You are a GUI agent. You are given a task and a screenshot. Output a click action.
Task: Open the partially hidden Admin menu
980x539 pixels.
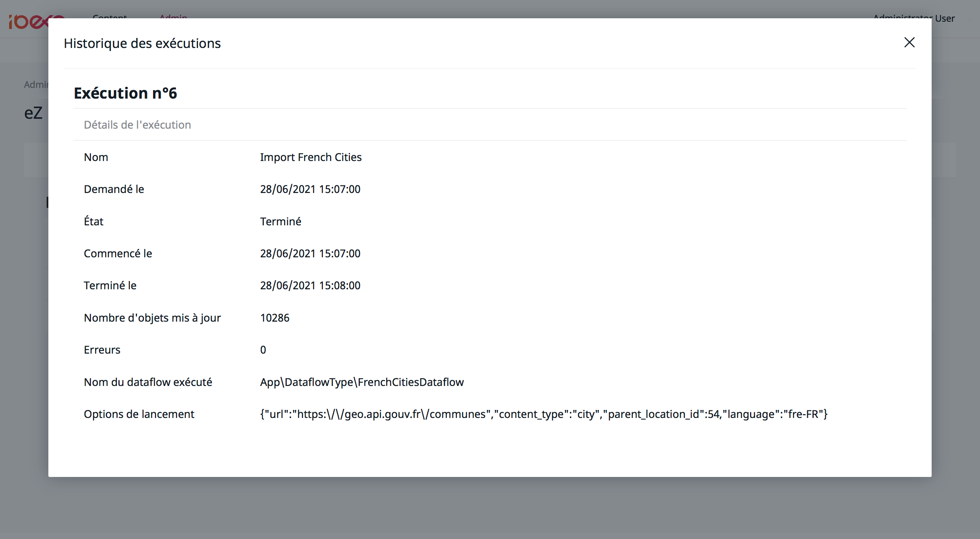173,16
